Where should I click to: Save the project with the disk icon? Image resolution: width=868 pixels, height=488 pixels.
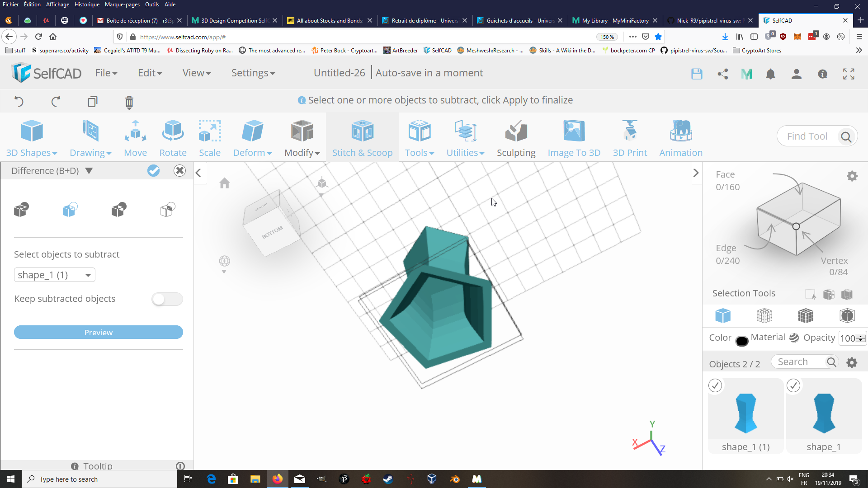click(697, 74)
